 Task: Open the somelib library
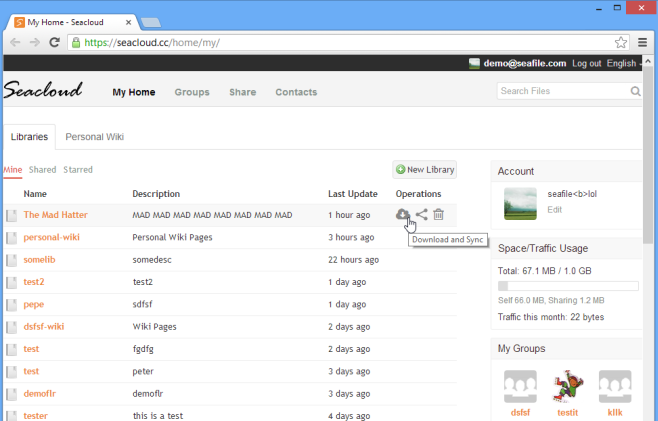pyautogui.click(x=39, y=259)
